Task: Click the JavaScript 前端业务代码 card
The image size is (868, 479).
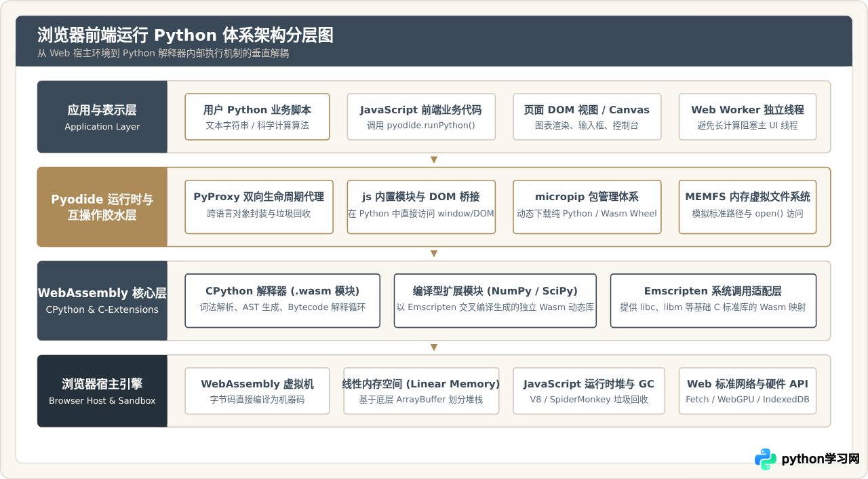Action: (421, 117)
